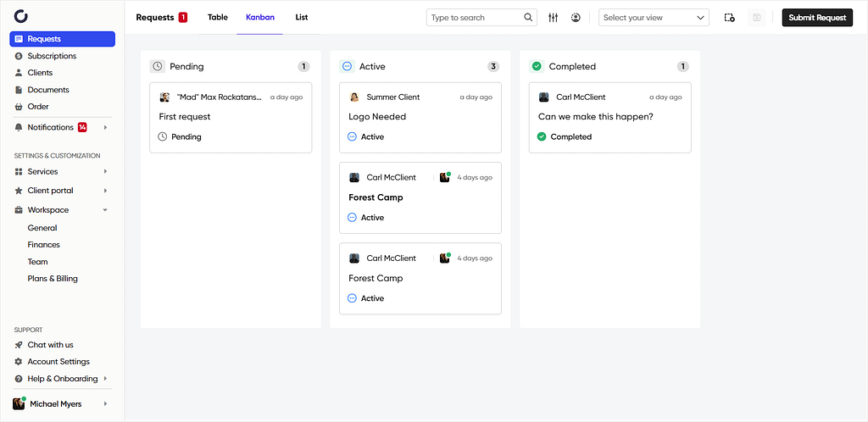This screenshot has height=422, width=868.
Task: Expand the Services submenu arrow
Action: [105, 171]
